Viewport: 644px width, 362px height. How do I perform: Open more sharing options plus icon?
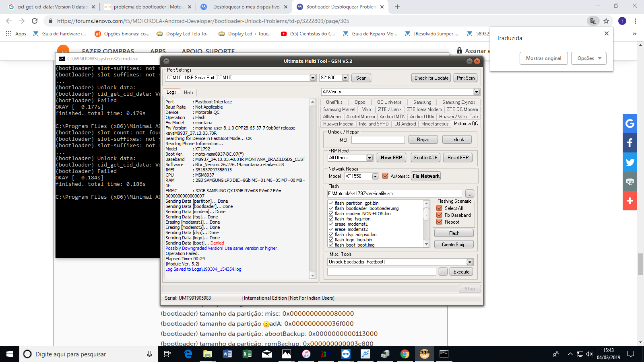(x=630, y=201)
